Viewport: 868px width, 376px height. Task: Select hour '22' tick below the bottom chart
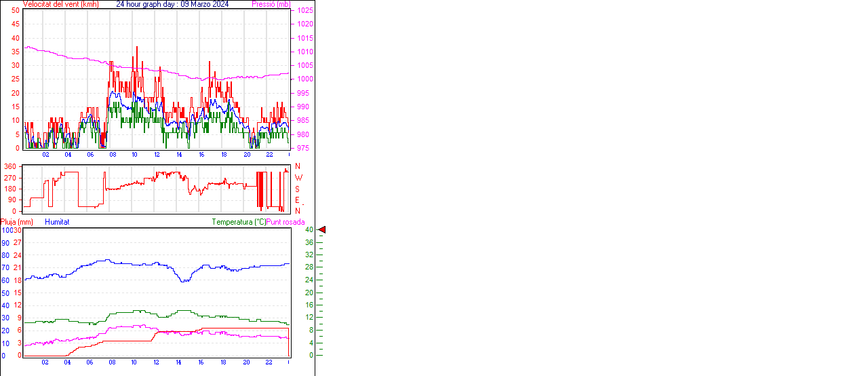pos(269,362)
